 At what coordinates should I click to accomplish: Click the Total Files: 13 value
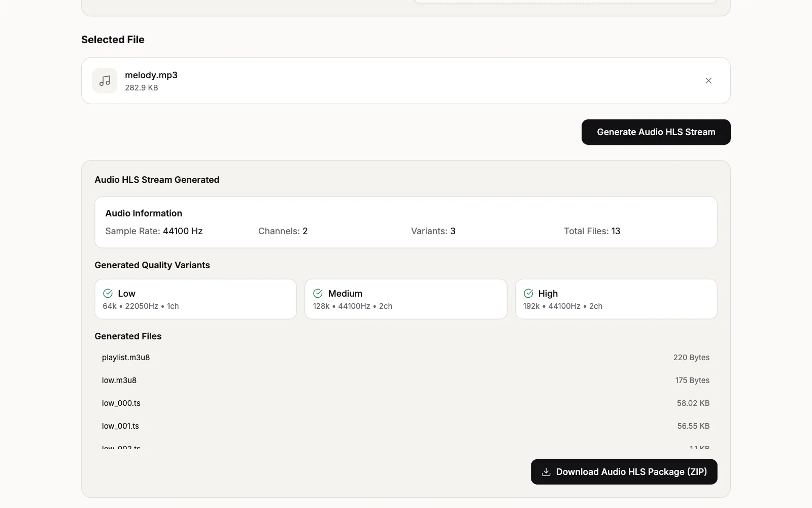point(616,231)
